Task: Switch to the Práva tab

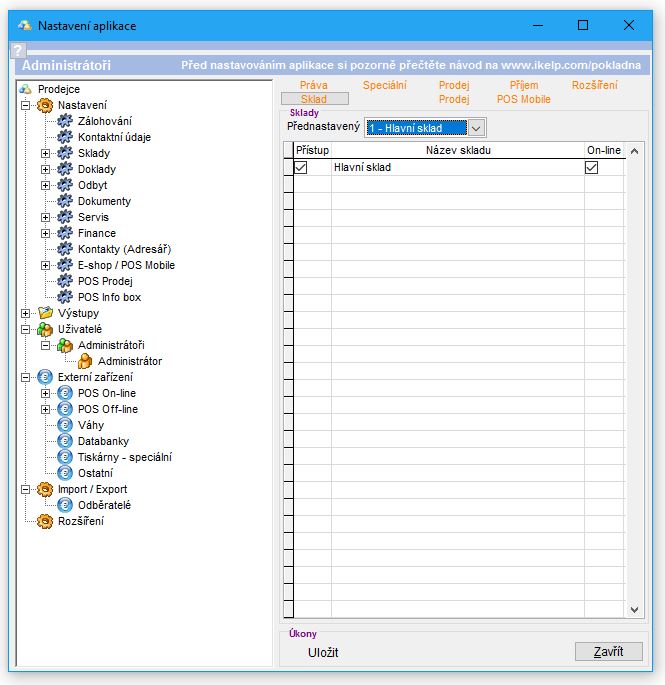Action: click(x=313, y=85)
